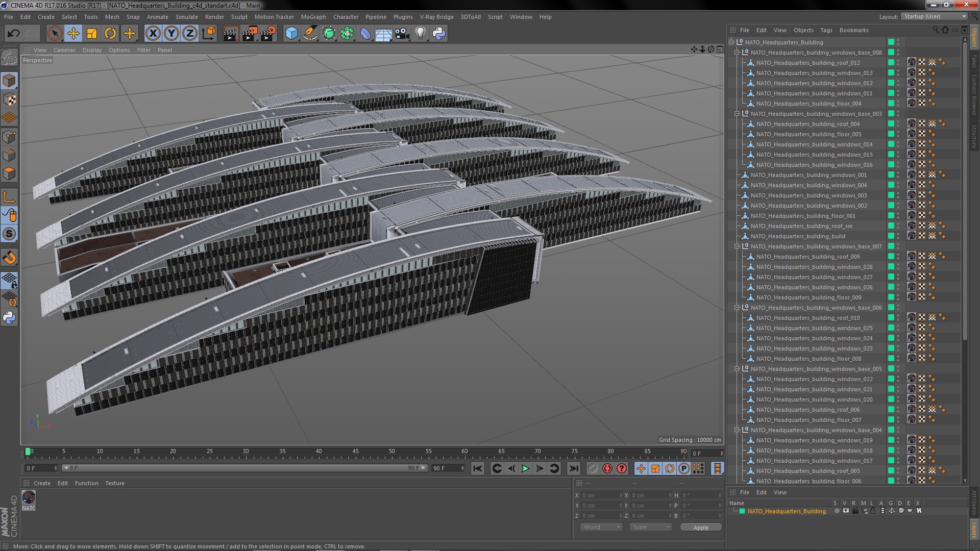Add a camera object
This screenshot has height=551, width=980.
(x=402, y=34)
